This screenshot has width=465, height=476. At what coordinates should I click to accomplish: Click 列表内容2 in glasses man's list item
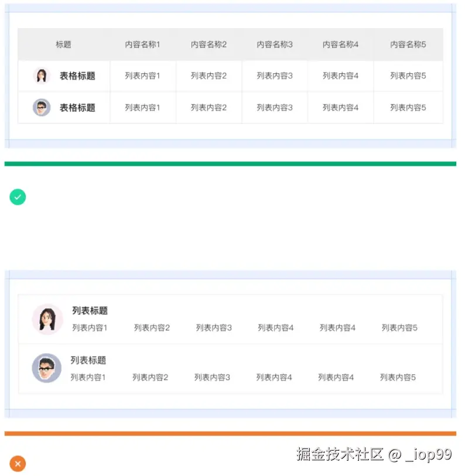(151, 377)
